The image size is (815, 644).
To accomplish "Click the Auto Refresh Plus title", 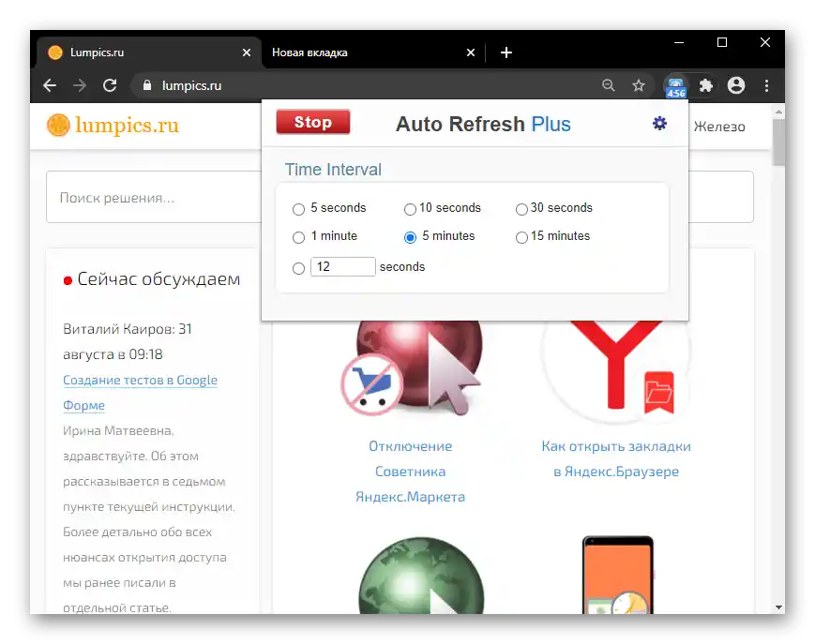I will tap(483, 124).
